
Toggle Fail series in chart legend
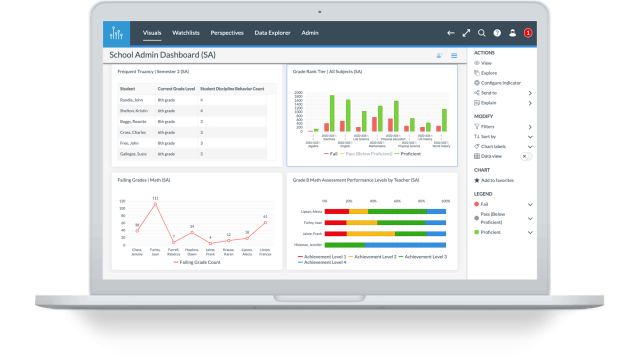331,154
